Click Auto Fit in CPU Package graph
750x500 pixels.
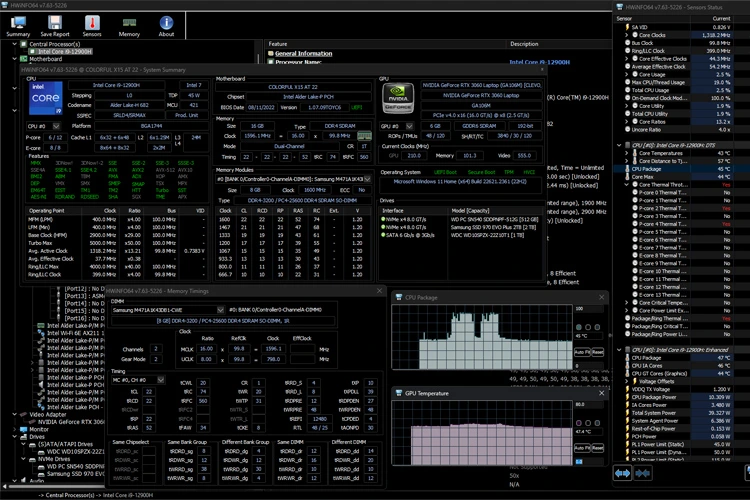[582, 352]
